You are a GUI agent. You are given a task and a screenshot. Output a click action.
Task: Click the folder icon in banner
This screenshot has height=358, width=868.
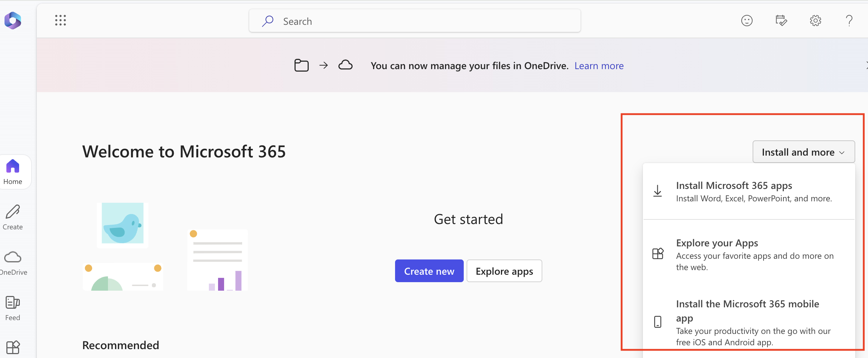tap(302, 65)
